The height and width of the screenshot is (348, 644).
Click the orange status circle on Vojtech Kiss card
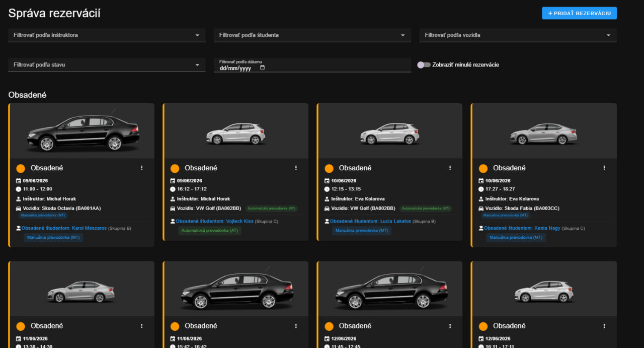pos(175,168)
